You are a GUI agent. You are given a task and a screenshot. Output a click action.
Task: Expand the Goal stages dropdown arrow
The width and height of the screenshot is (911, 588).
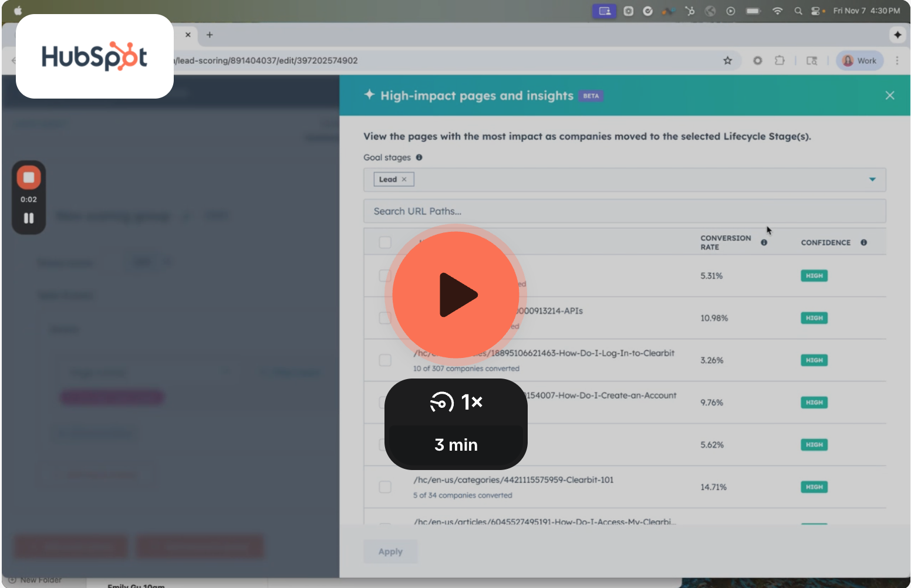pyautogui.click(x=872, y=180)
